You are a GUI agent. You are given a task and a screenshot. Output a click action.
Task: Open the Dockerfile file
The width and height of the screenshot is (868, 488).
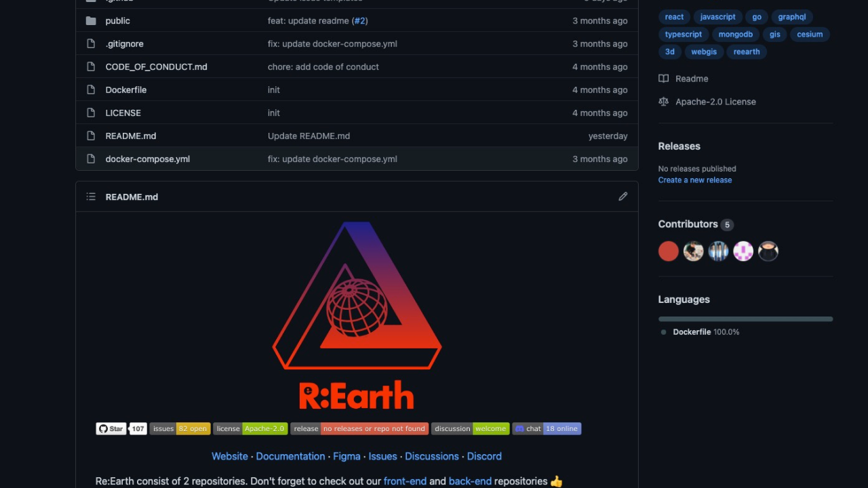click(126, 90)
